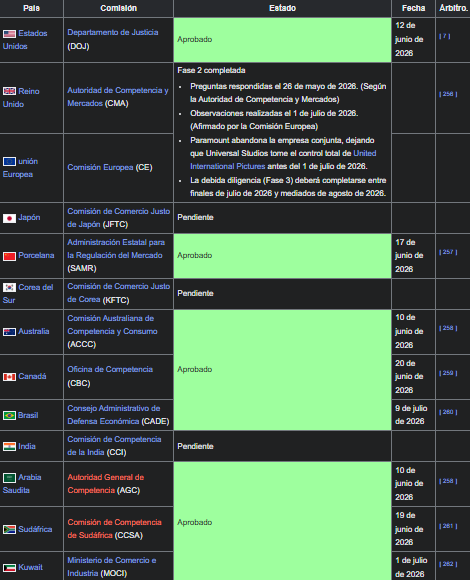Open reference 7 in the Estados Unidos row
The height and width of the screenshot is (580, 470).
pos(444,36)
